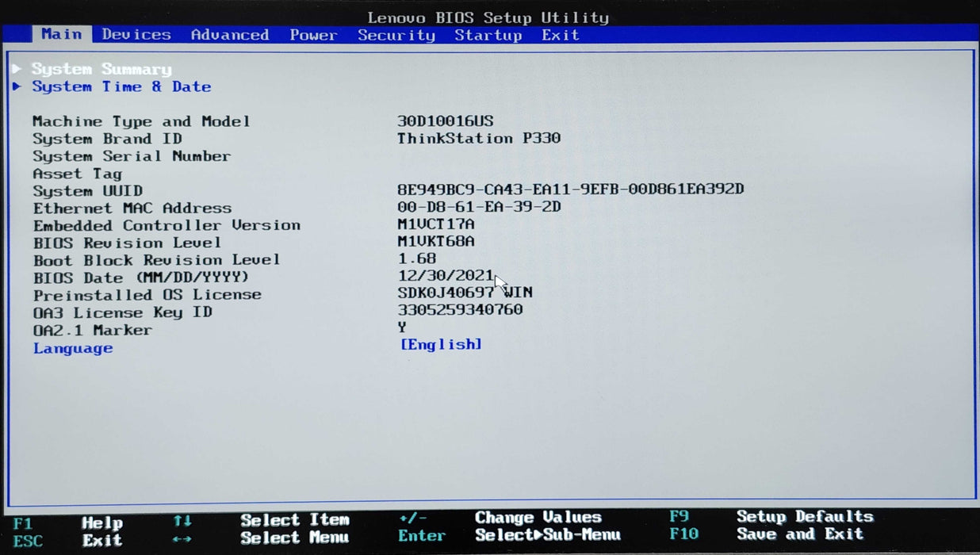
Task: Click the left/right arrows Select Menu hint
Action: (x=262, y=538)
